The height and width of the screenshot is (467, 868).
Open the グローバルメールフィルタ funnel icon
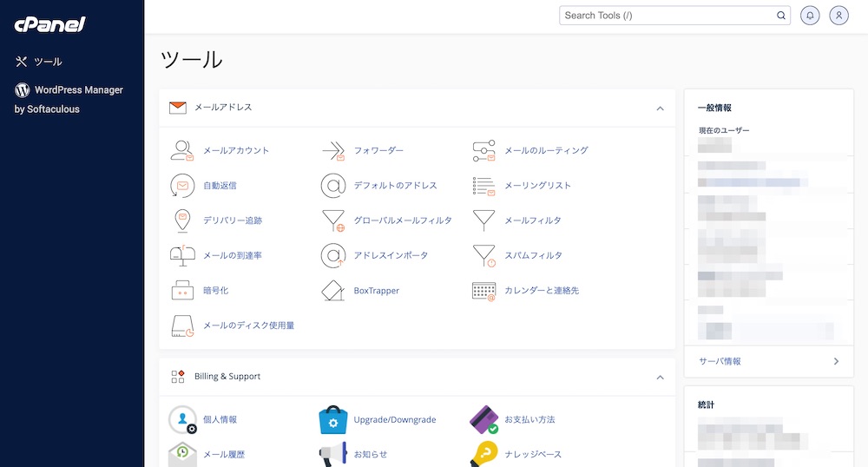[333, 220]
